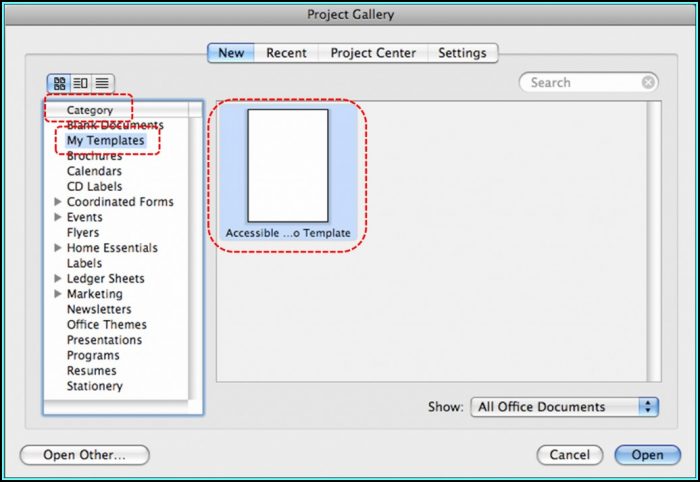Click the Category column header
This screenshot has width=700, height=482.
[117, 110]
